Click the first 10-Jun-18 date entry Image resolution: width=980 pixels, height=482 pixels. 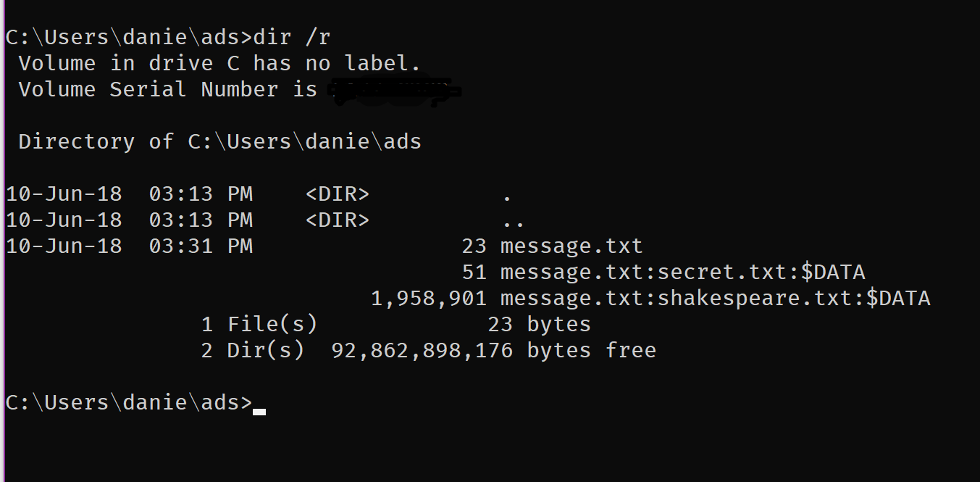(64, 194)
